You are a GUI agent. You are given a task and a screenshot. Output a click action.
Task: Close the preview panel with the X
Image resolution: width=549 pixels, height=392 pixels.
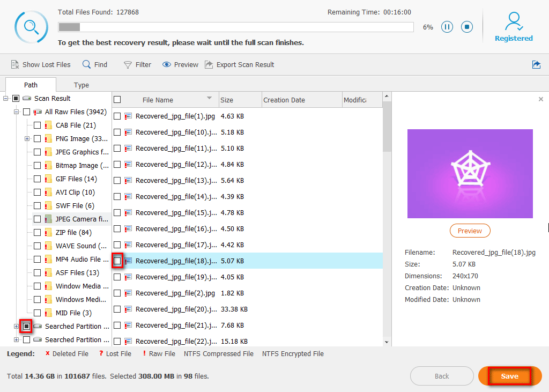pos(540,99)
